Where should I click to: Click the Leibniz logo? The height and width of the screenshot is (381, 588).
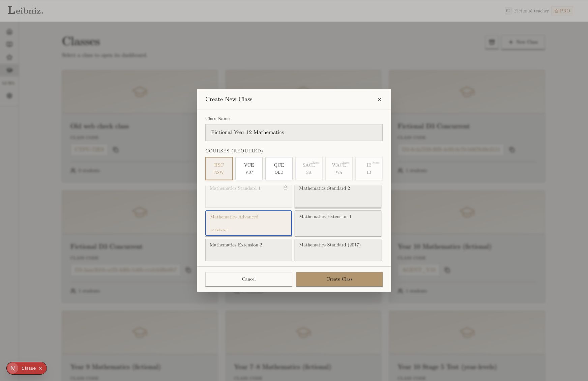(x=26, y=10)
